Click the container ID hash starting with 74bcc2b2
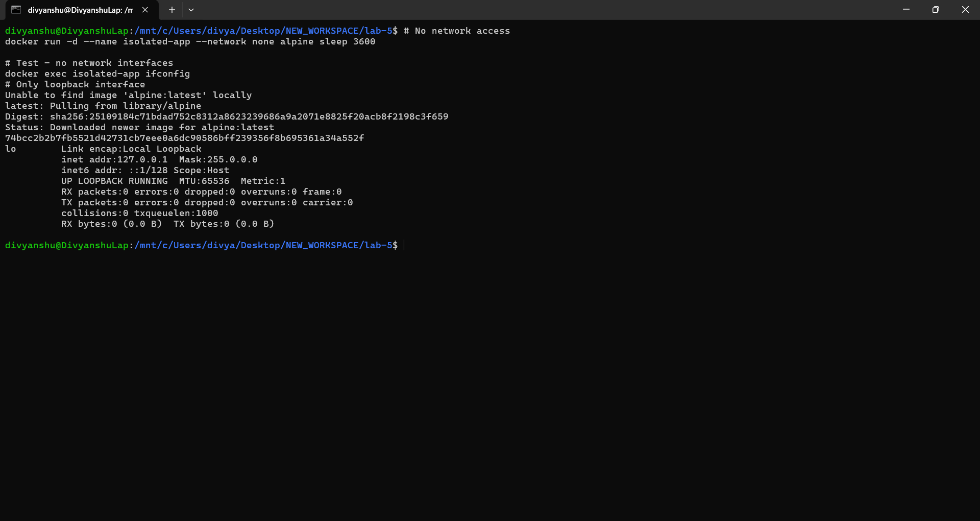Screen dimensions: 980x521 [184, 138]
